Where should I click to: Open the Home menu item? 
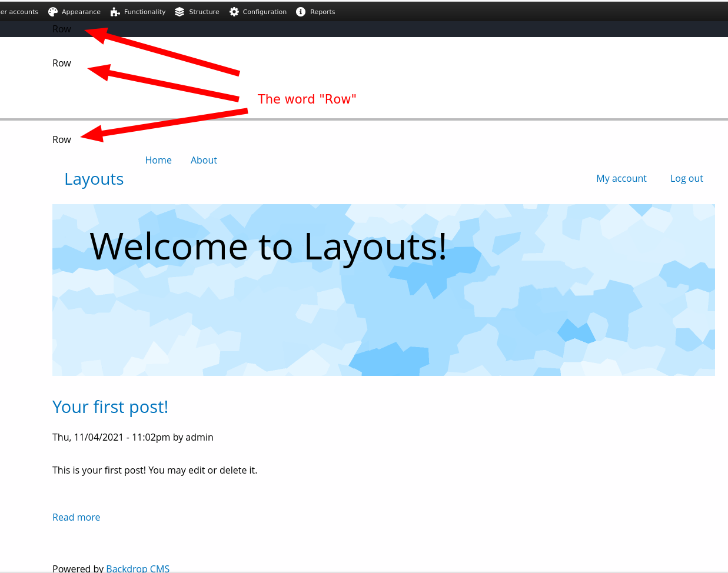click(158, 160)
